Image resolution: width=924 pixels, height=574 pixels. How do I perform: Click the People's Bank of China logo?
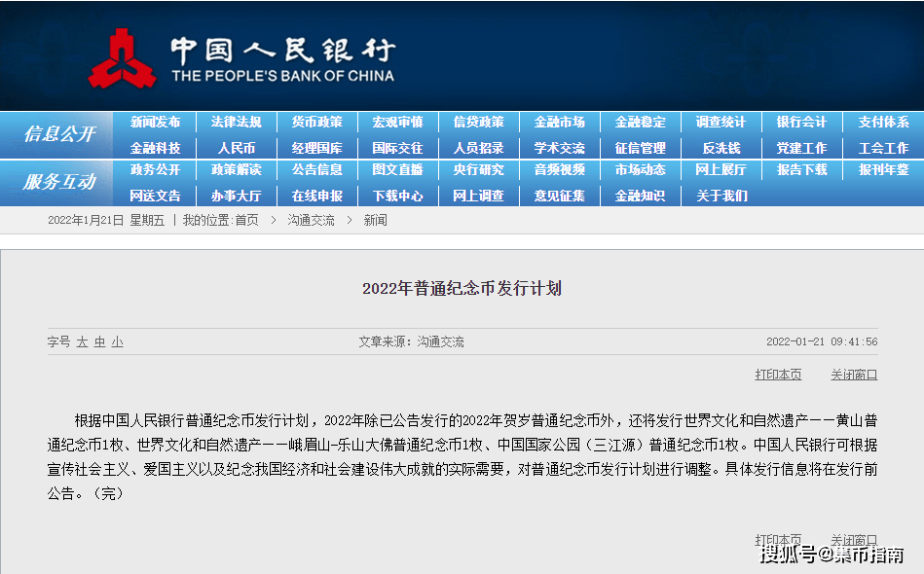point(122,58)
